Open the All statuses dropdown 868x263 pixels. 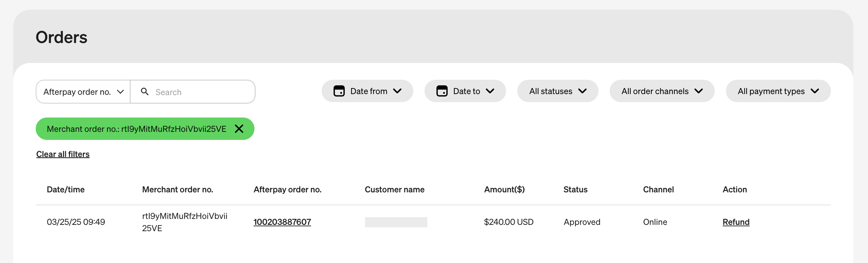point(558,91)
